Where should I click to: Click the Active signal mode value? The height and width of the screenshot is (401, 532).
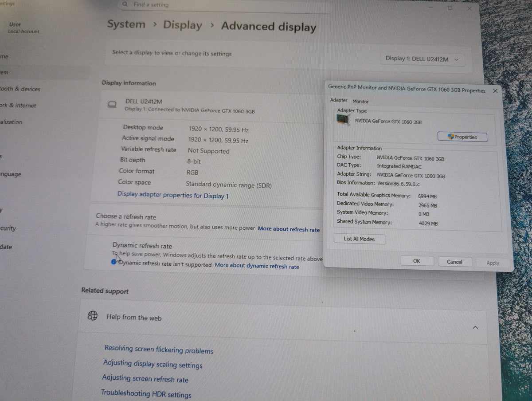point(218,140)
